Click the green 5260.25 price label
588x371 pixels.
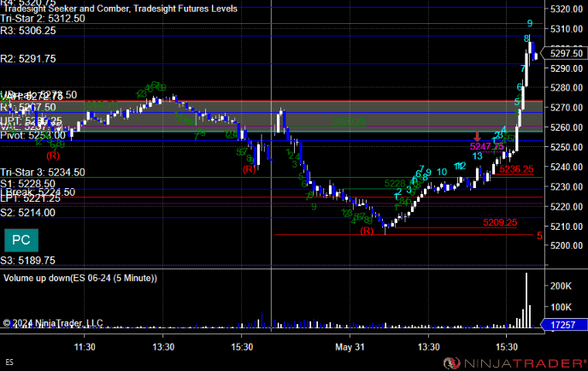point(349,121)
